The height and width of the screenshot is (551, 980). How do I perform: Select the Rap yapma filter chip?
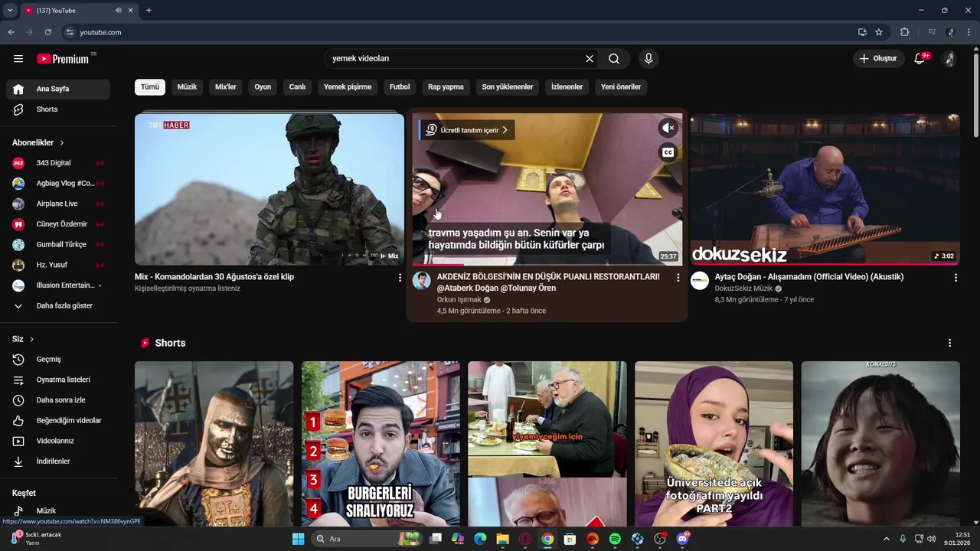446,86
